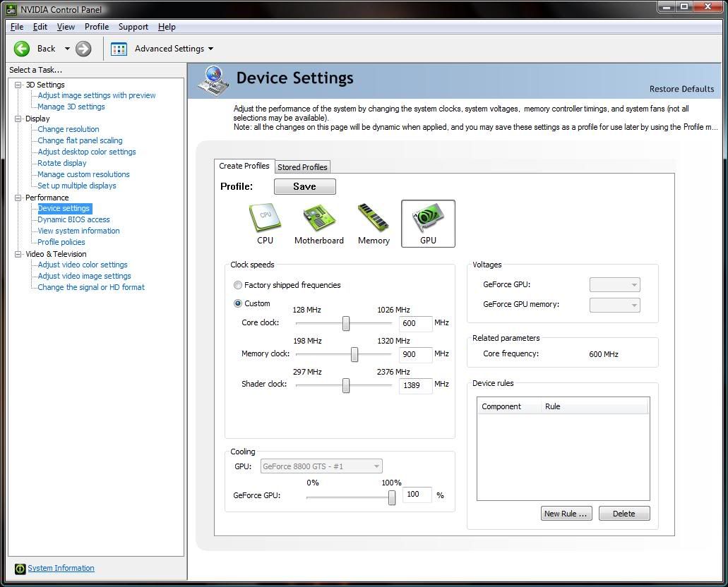Open Change the signal or HD format
728x587 pixels.
coord(91,287)
